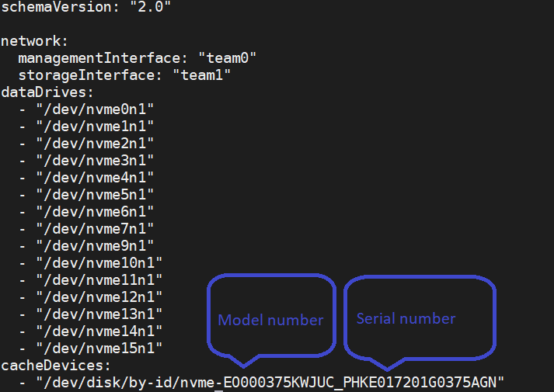
Task: Click the /dev/nvme0n1 drive entry
Action: (x=95, y=109)
